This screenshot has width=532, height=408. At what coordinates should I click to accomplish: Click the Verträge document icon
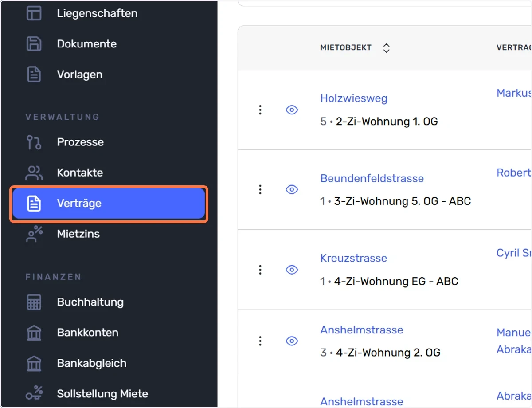point(34,204)
